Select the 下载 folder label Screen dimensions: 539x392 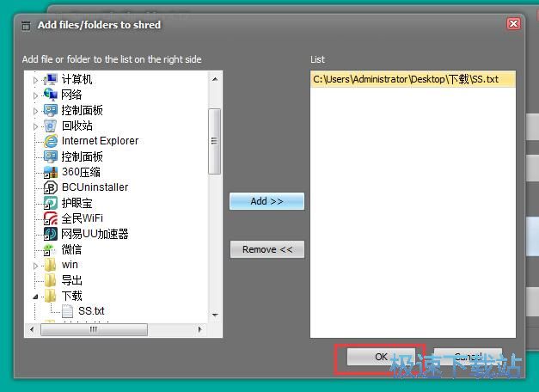click(72, 296)
